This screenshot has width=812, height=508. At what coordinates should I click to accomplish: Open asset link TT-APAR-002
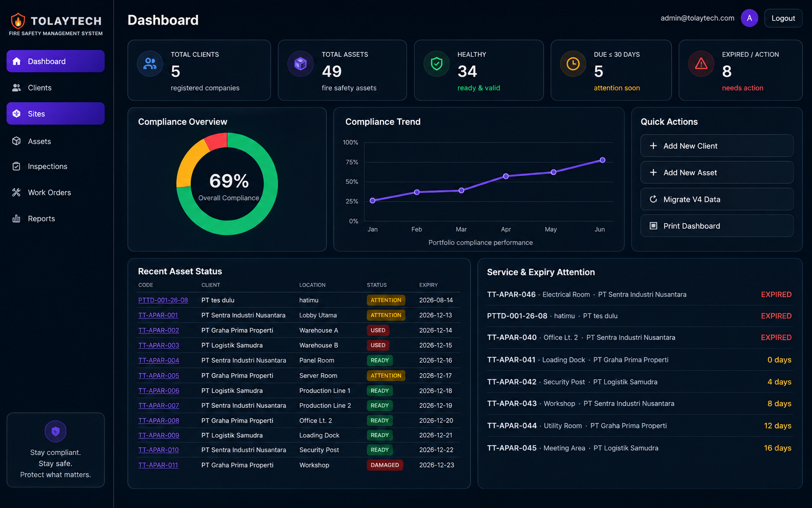tap(159, 330)
